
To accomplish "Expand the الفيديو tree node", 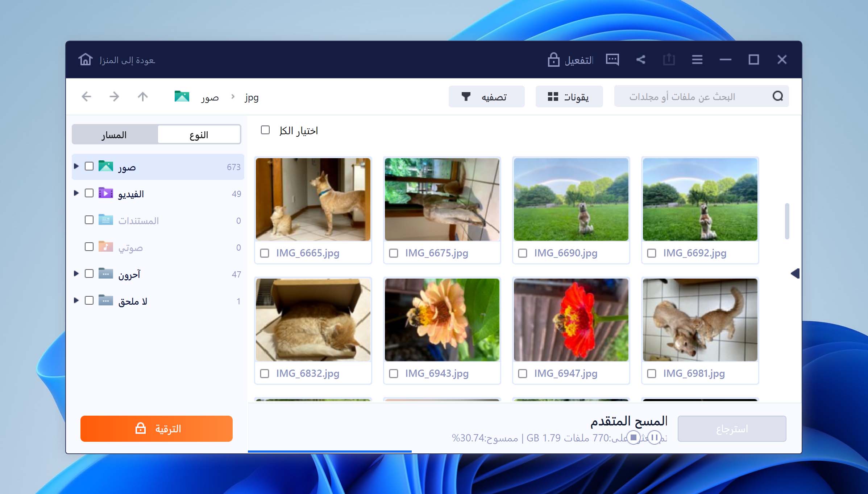I will coord(76,193).
